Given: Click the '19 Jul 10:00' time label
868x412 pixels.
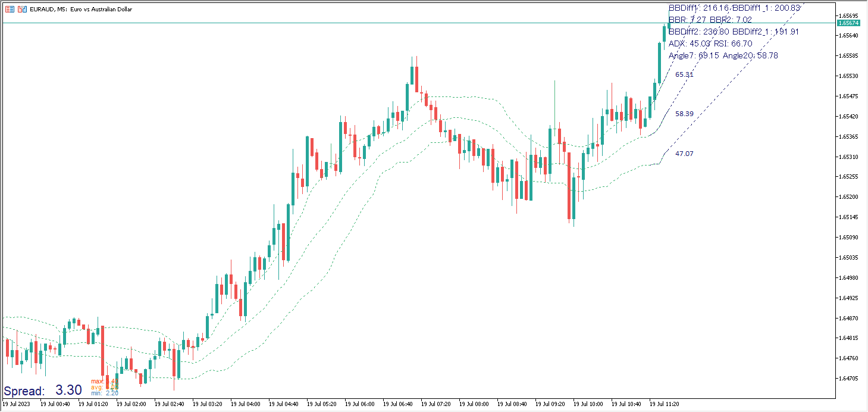Looking at the screenshot, I should point(588,404).
